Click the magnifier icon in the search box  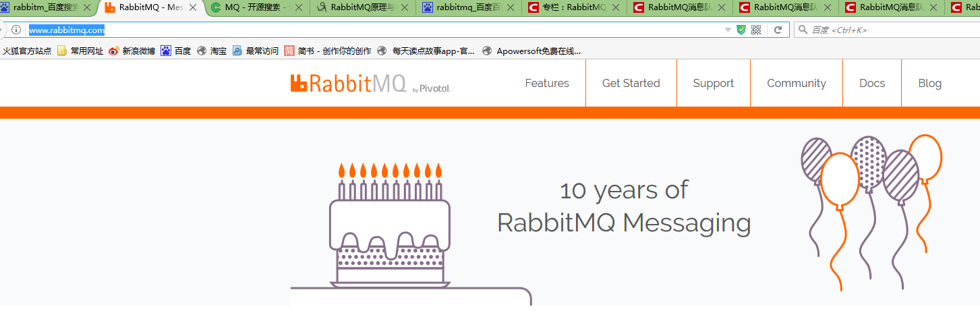click(803, 30)
